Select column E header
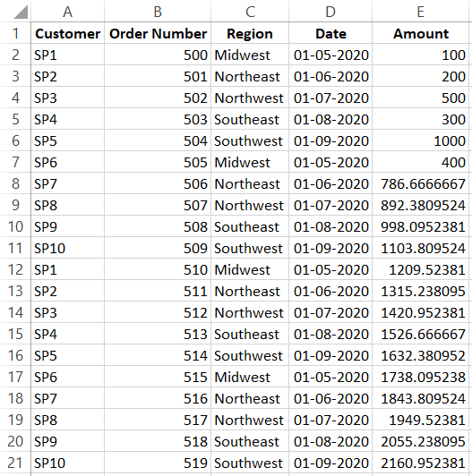Screen dimensions: 472x476 click(420, 12)
